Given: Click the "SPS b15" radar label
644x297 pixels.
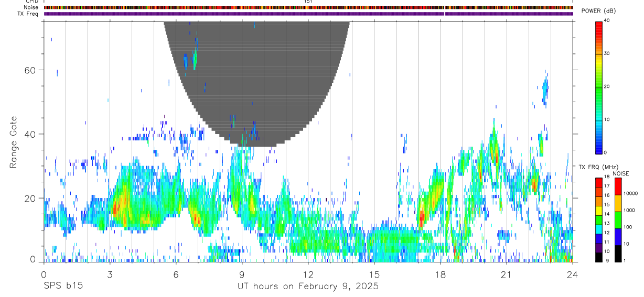Looking at the screenshot, I should coord(63,287).
